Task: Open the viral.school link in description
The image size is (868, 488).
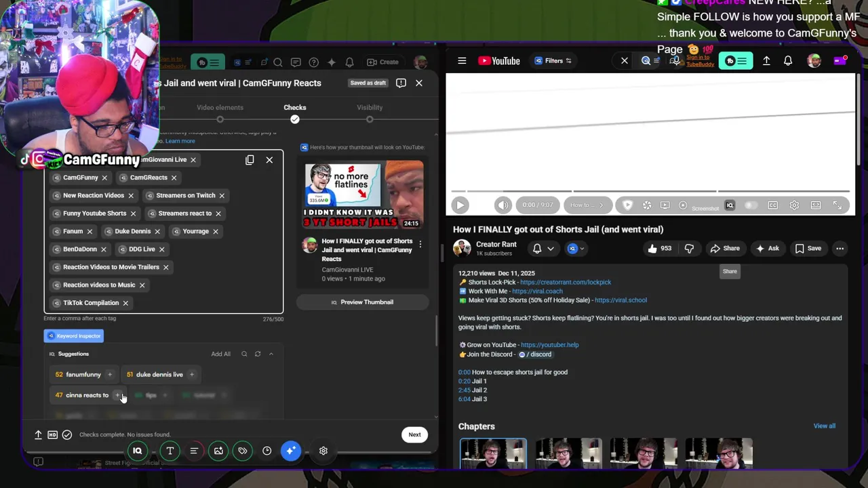Action: [620, 300]
